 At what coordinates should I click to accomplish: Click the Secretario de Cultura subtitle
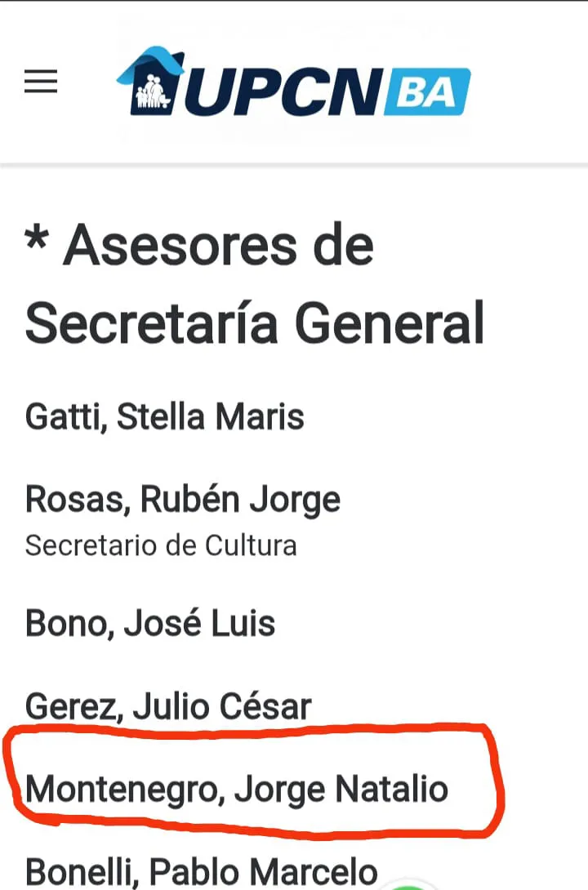161,545
